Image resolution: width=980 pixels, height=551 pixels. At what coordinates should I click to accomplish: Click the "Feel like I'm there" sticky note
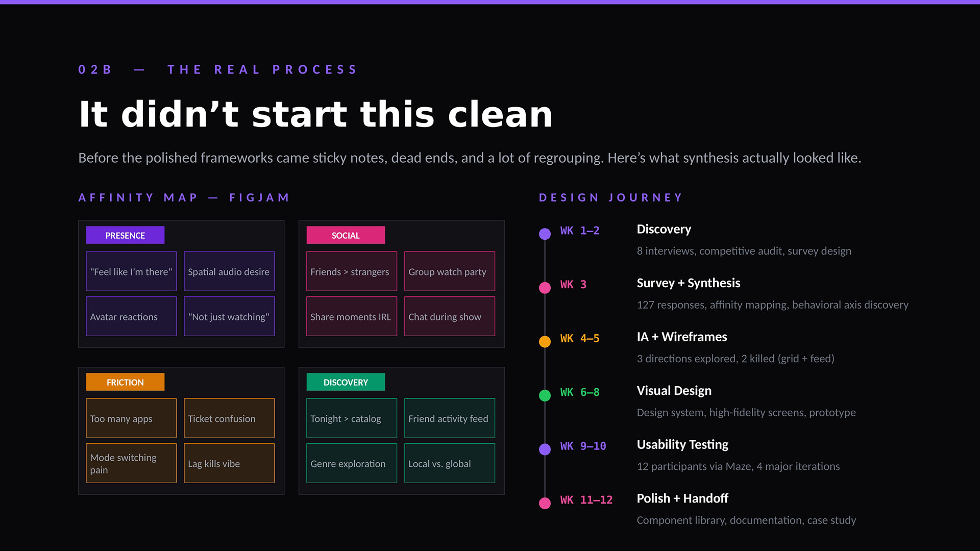click(x=131, y=271)
